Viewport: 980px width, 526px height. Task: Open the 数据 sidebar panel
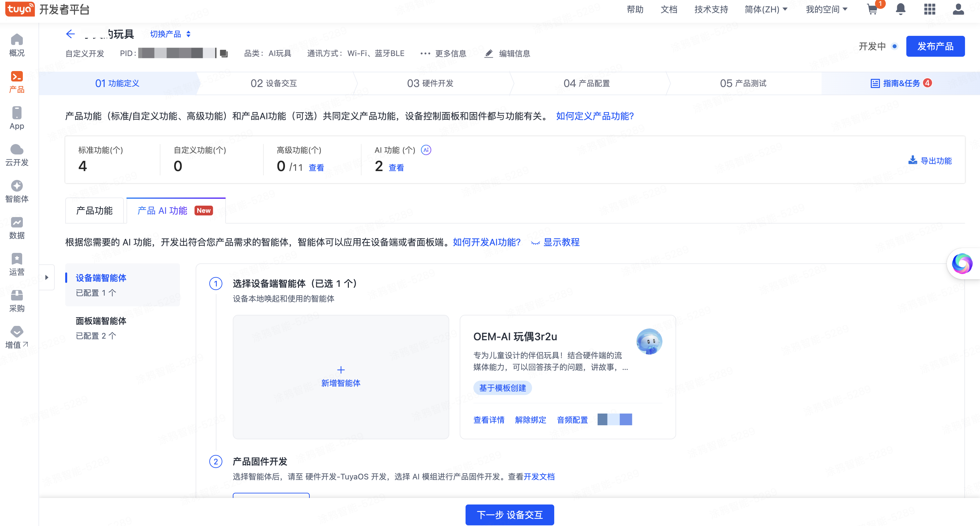[x=17, y=227]
